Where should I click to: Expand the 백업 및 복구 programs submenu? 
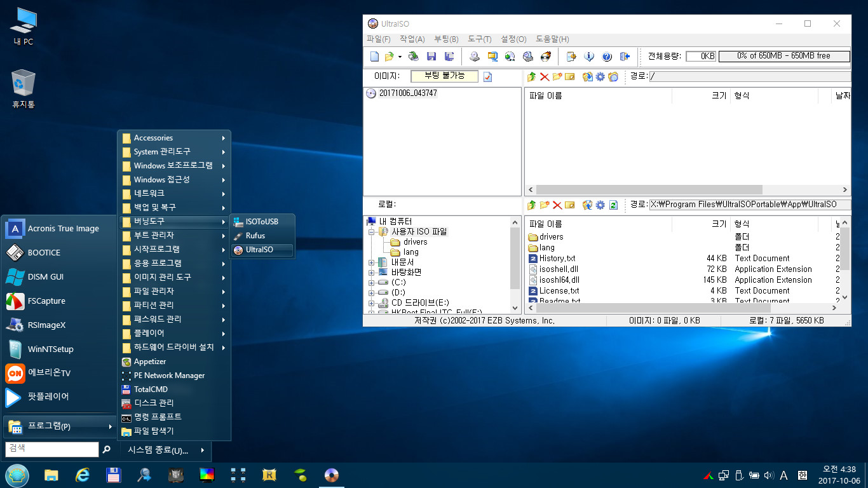(x=174, y=207)
